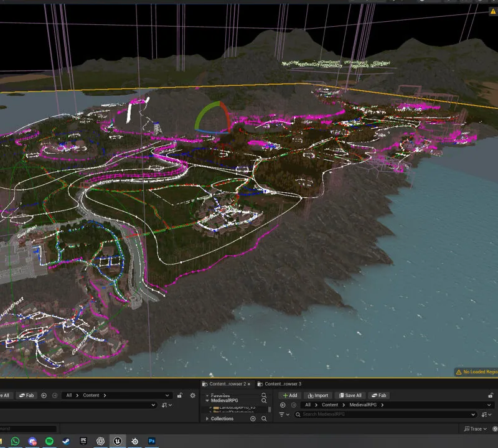Screen dimensions: 498x448
Task: Add a new collection with the plus icon
Action: [253, 419]
